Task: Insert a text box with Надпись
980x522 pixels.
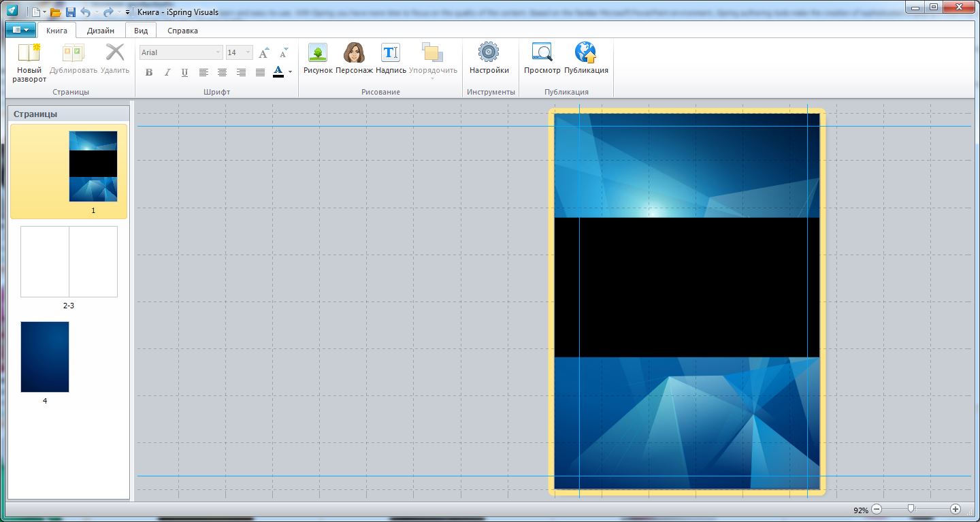Action: (x=391, y=54)
